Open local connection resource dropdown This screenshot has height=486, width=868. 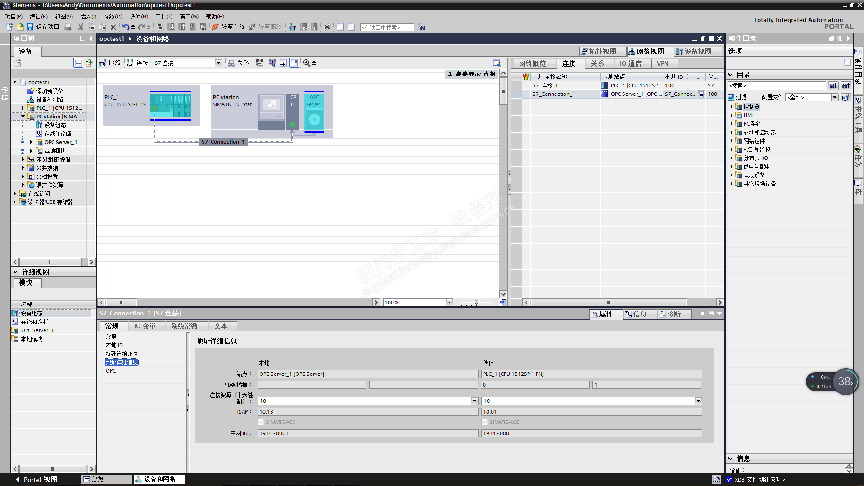coord(475,401)
